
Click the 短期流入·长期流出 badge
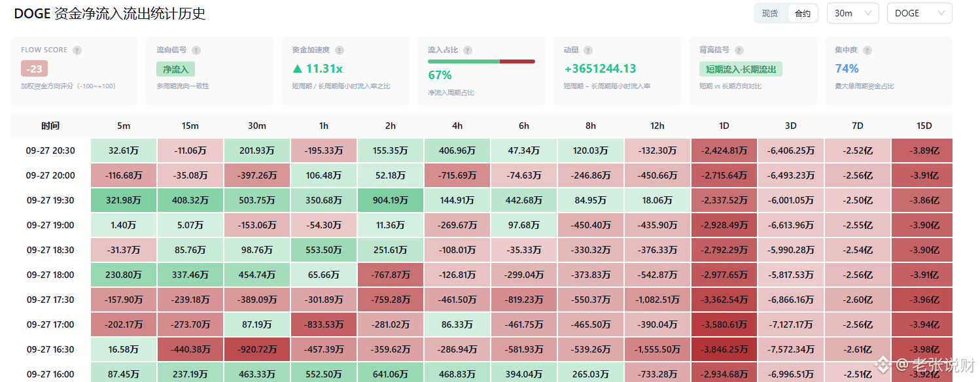[741, 69]
